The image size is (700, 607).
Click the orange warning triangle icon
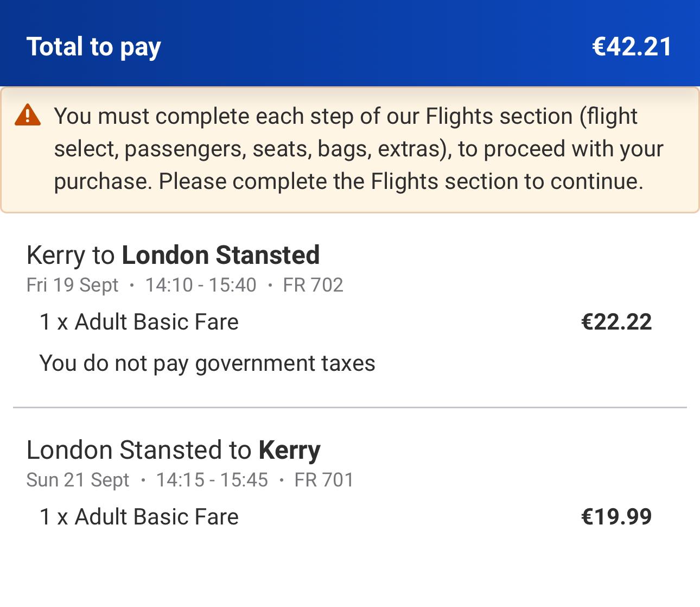(x=28, y=115)
